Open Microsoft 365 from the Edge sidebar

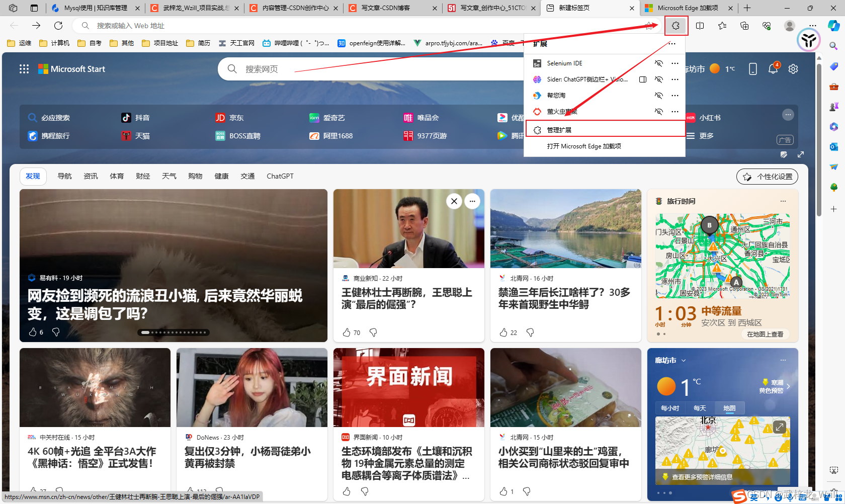pyautogui.click(x=833, y=127)
